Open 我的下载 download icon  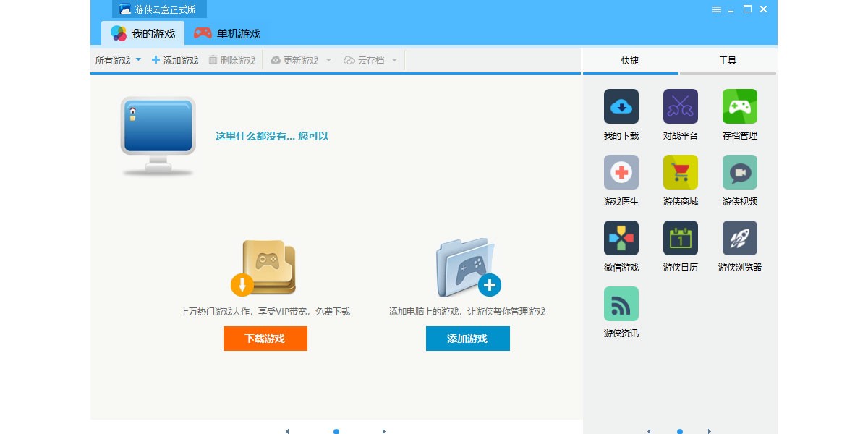click(x=621, y=106)
